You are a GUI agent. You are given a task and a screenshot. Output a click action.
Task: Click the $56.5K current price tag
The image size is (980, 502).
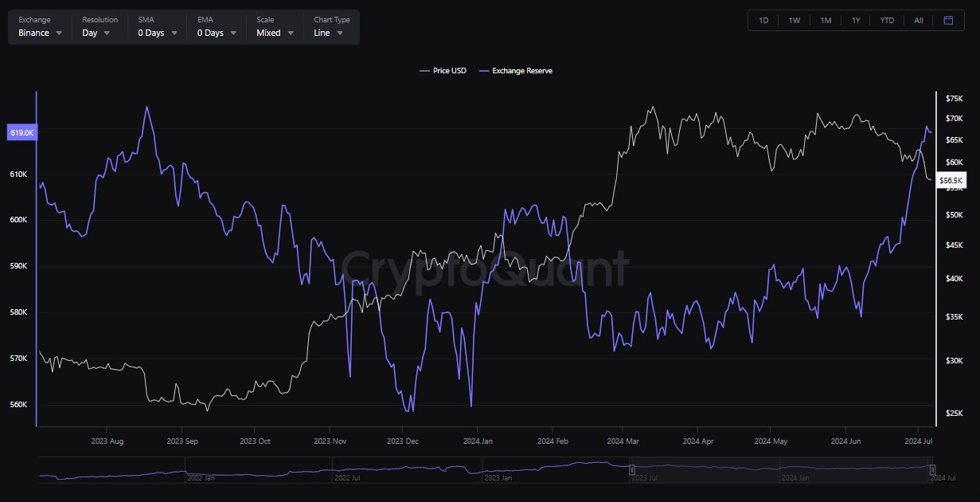[x=951, y=181]
